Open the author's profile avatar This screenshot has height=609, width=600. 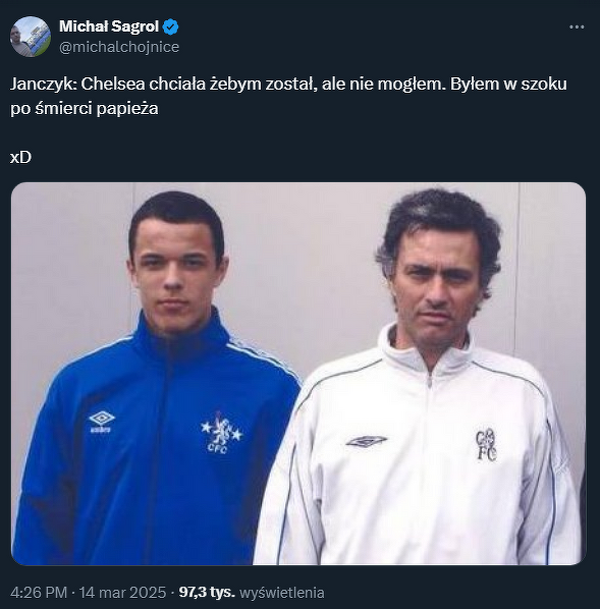[30, 36]
